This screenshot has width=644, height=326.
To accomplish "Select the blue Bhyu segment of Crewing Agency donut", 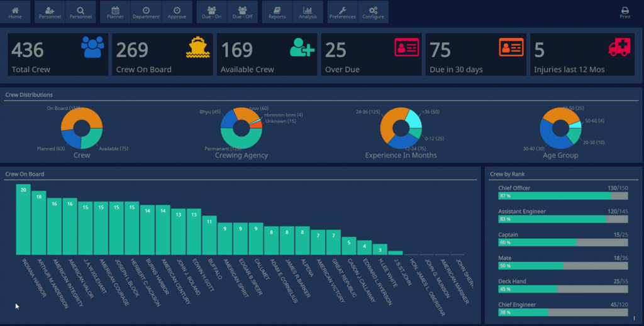I will tap(228, 120).
